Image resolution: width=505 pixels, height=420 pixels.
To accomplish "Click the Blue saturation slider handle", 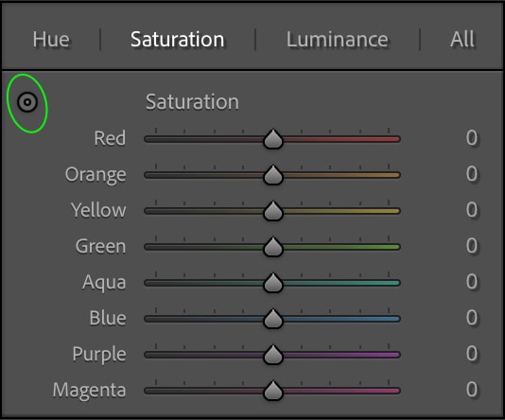I will click(273, 319).
